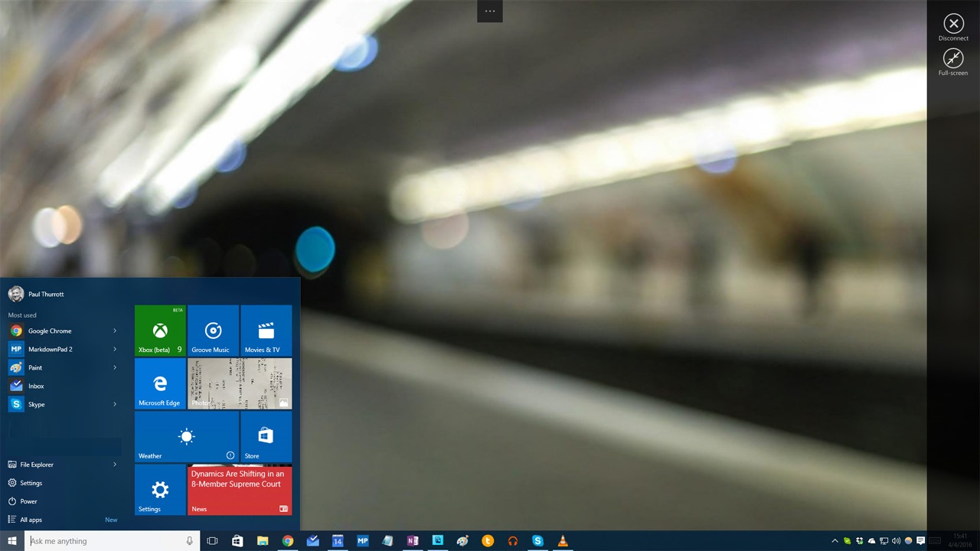Open All apps in the Start menu
This screenshot has height=551, width=980.
(x=31, y=520)
